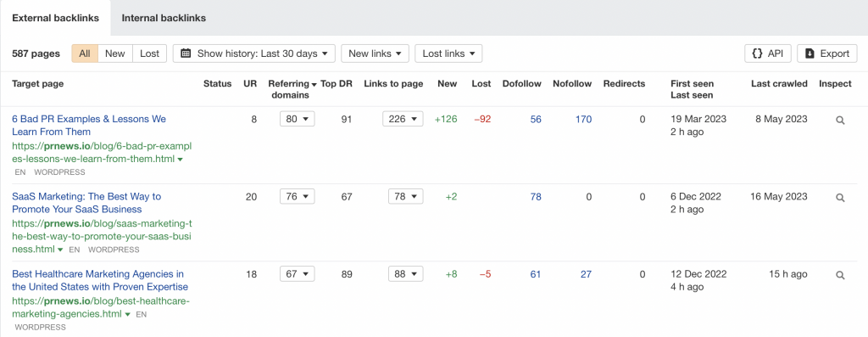Switch to External backlinks tab
The image size is (868, 337).
(55, 18)
